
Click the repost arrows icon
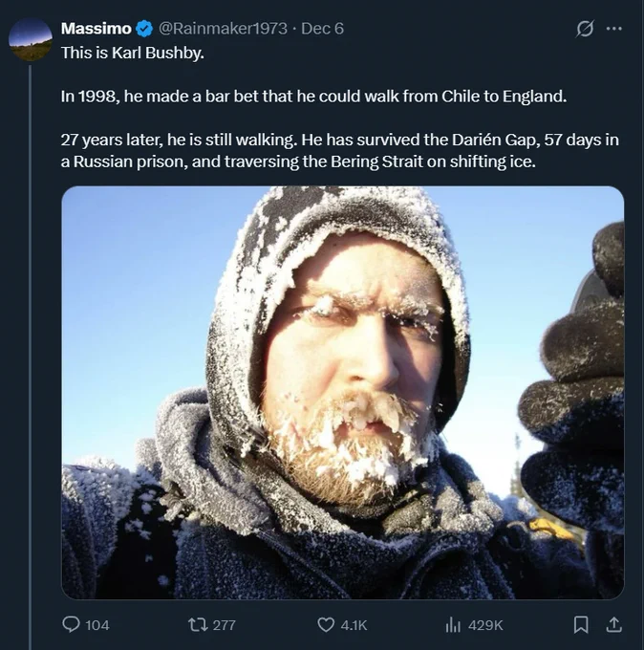[198, 624]
